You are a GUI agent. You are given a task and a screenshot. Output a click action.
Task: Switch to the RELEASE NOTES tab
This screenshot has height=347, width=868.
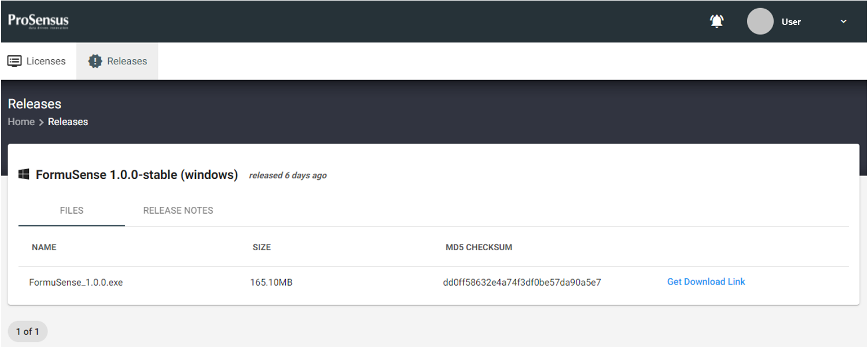pyautogui.click(x=178, y=210)
